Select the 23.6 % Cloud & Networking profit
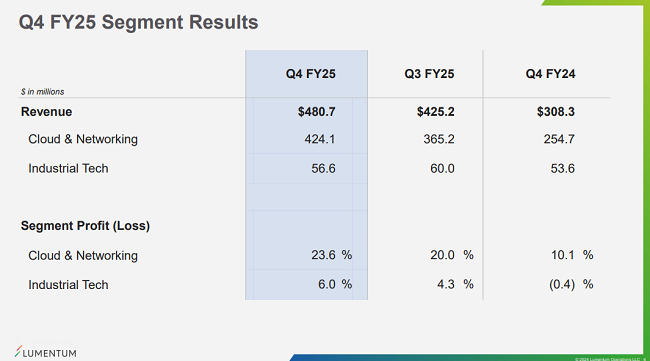This screenshot has height=361, width=650. click(x=332, y=255)
